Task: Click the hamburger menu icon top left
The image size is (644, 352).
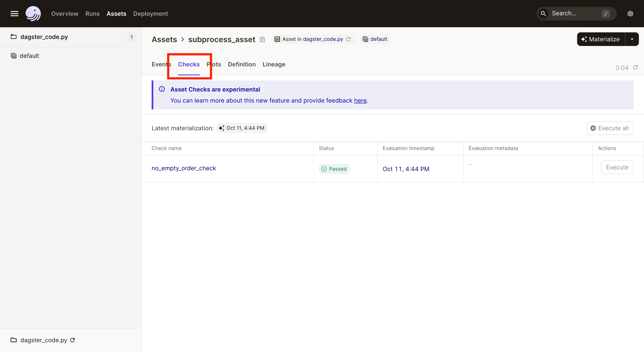Action: pyautogui.click(x=14, y=13)
